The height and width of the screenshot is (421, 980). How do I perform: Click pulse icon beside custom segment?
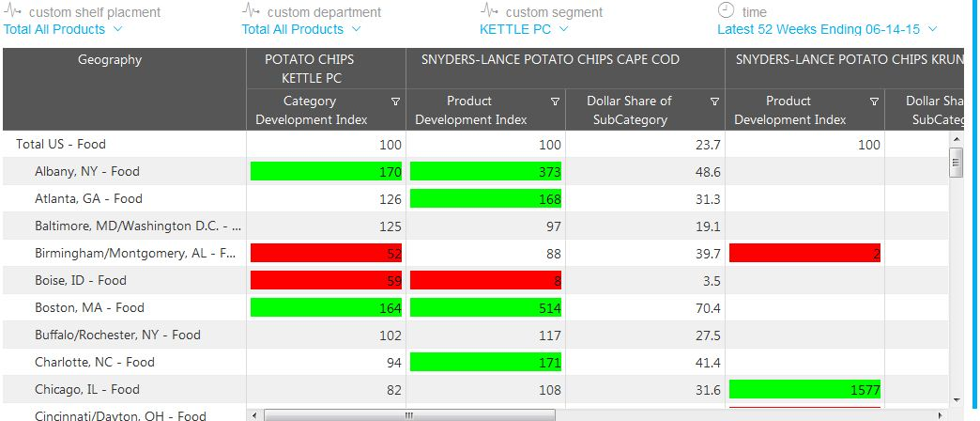[489, 11]
